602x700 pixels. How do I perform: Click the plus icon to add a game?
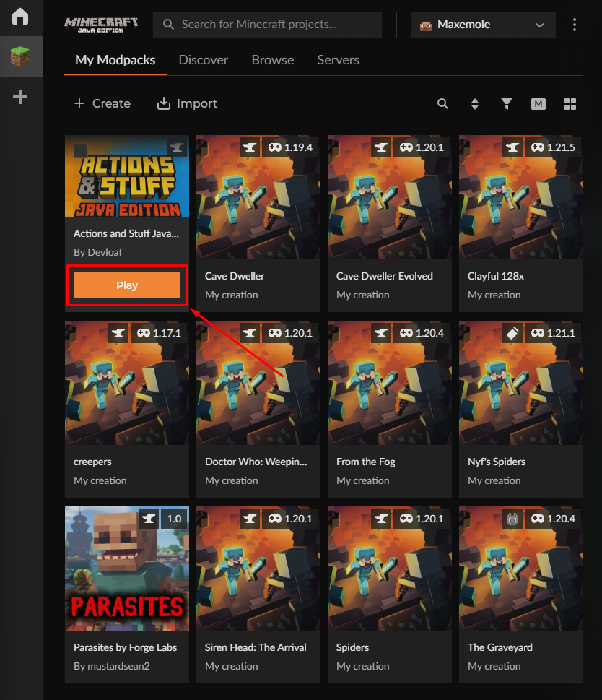click(20, 96)
